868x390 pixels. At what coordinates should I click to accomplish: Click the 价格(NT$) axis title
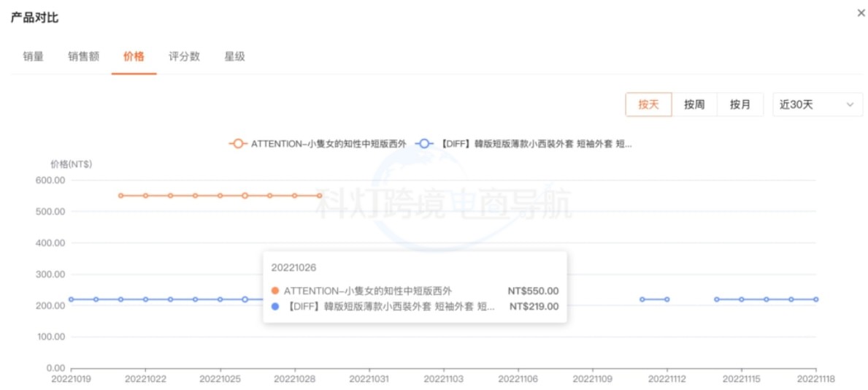click(x=72, y=164)
